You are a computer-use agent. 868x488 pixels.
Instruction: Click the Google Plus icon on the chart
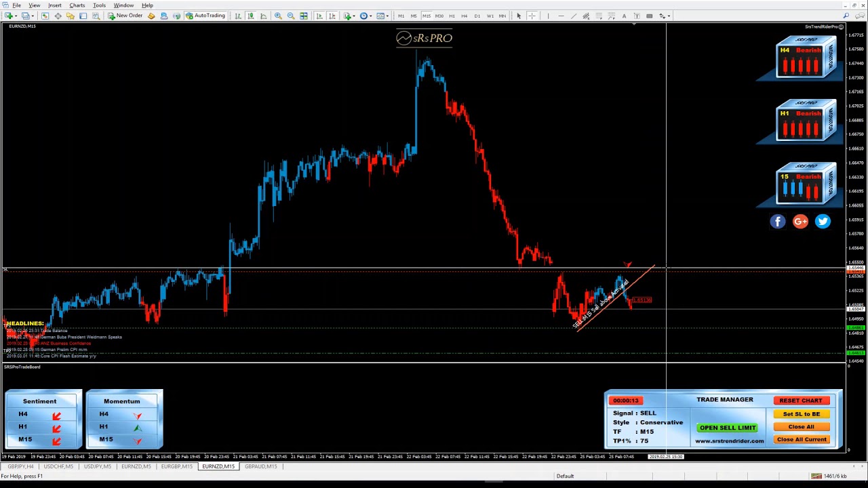pos(800,222)
